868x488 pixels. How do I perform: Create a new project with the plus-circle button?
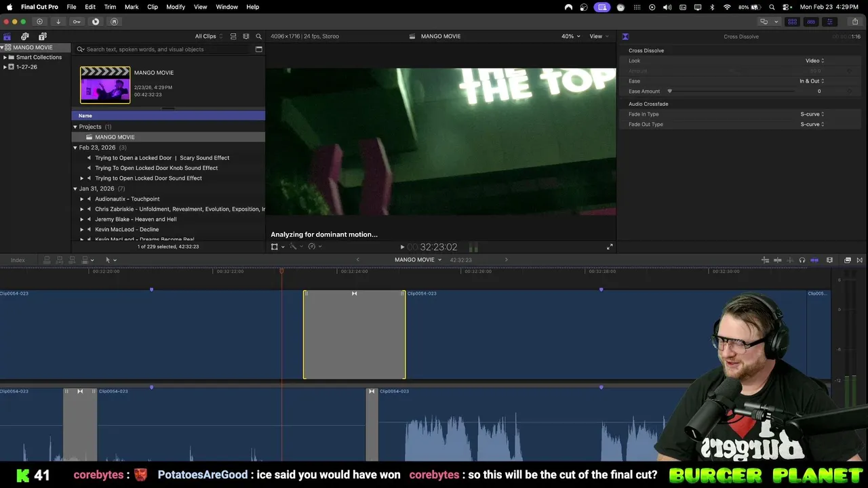39,22
